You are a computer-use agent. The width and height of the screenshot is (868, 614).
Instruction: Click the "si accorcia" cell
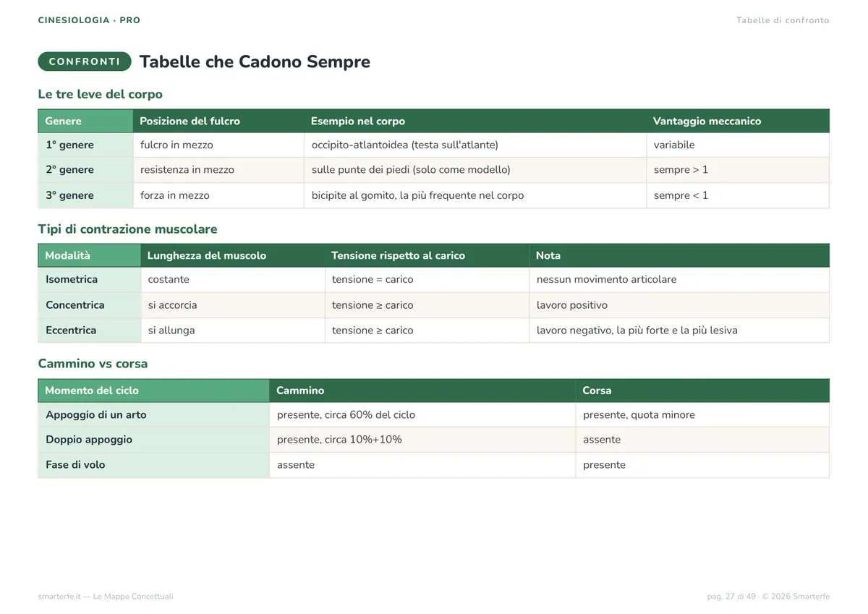click(233, 305)
